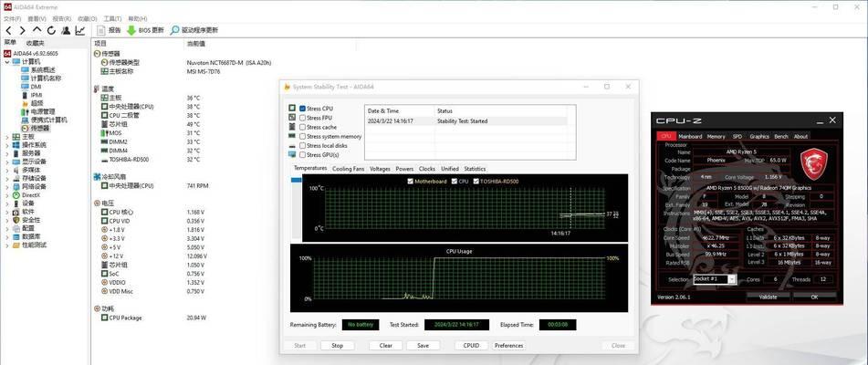Viewport: 868px width, 365px height.
Task: Click the MSI dragon shield logo in CPU-Z
Action: [x=814, y=163]
